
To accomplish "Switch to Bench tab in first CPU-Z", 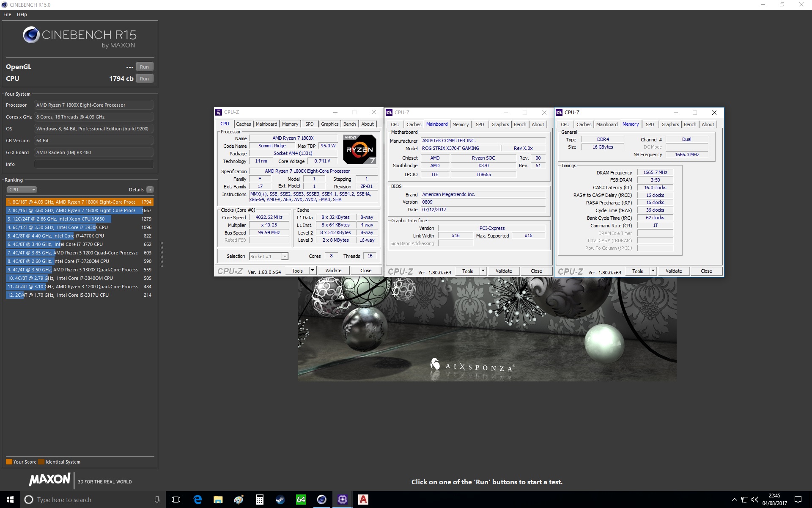I will pos(349,124).
